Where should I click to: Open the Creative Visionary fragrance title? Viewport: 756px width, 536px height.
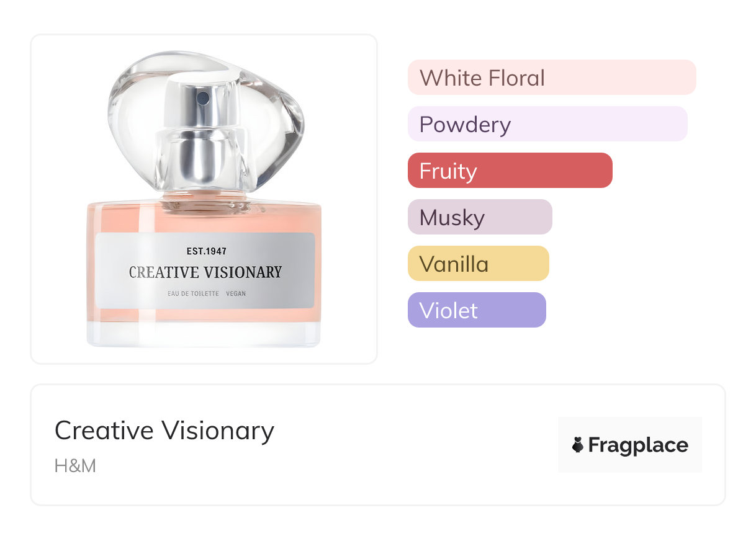pos(164,431)
